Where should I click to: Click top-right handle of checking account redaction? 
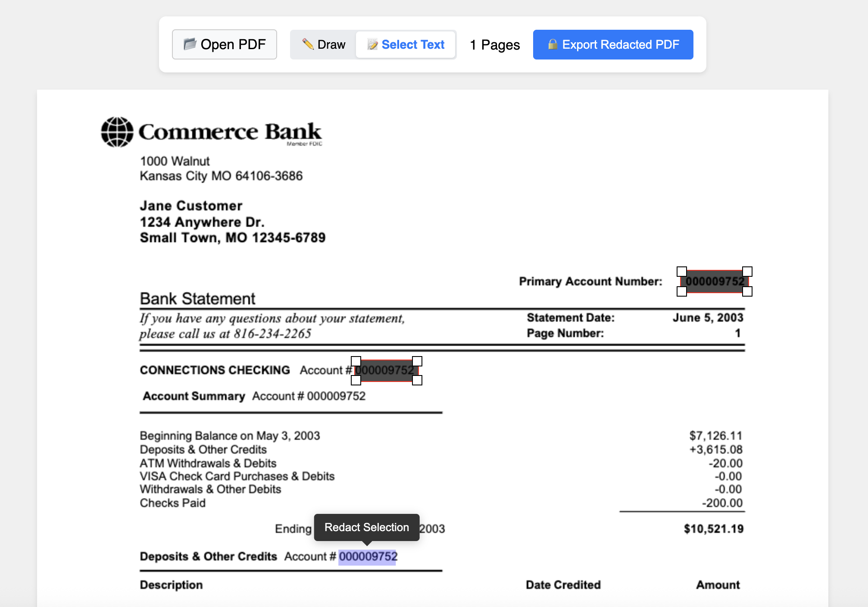tap(417, 360)
